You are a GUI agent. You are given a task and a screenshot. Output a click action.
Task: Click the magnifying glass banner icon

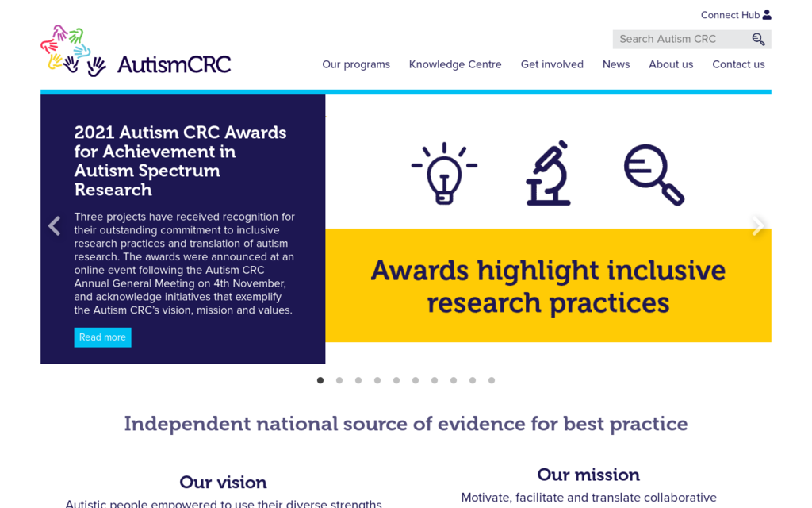coord(653,175)
